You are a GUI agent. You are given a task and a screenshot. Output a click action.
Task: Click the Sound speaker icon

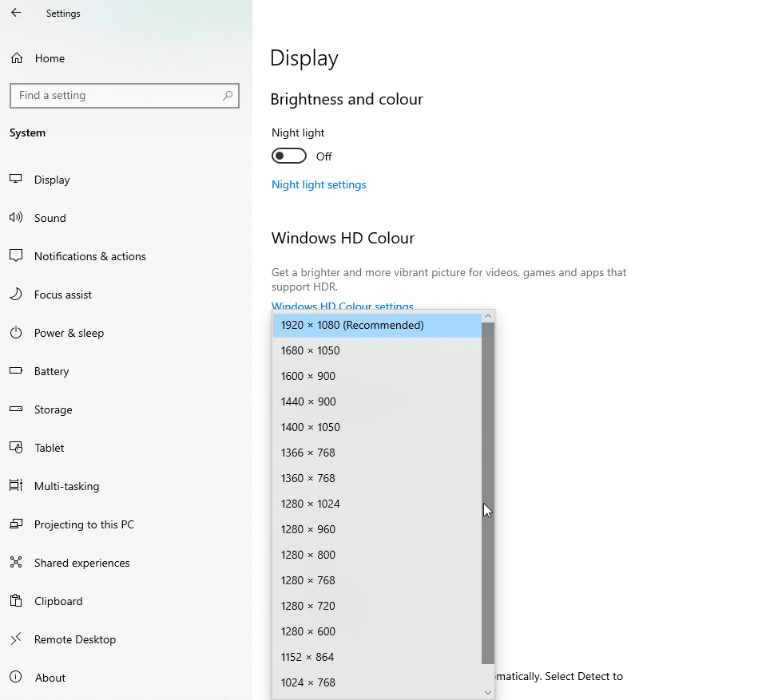[x=16, y=217]
